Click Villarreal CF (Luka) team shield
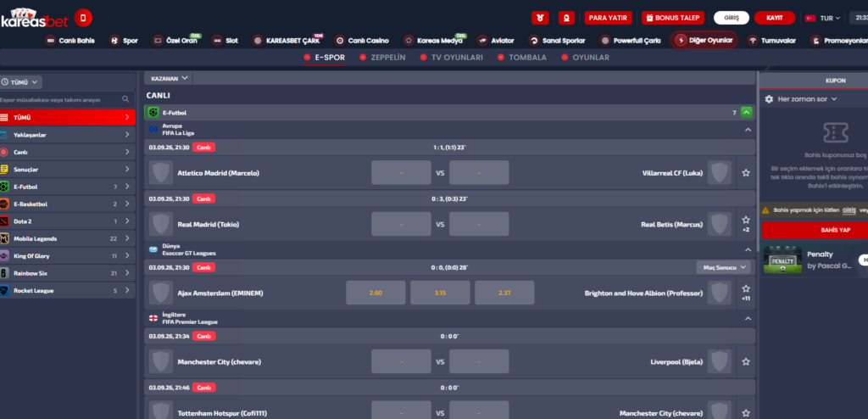868x419 pixels. pos(720,173)
